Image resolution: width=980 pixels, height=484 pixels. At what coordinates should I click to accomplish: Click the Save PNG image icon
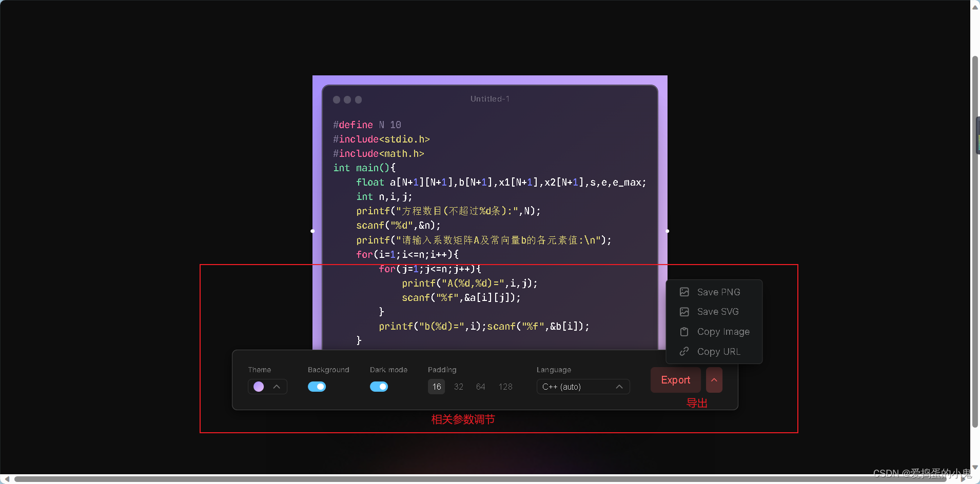coord(684,292)
